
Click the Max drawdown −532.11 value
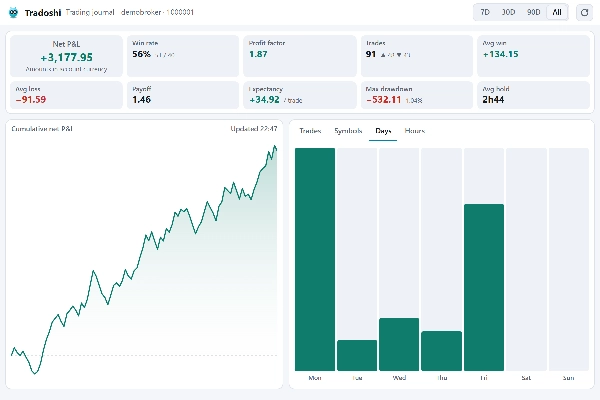(383, 100)
